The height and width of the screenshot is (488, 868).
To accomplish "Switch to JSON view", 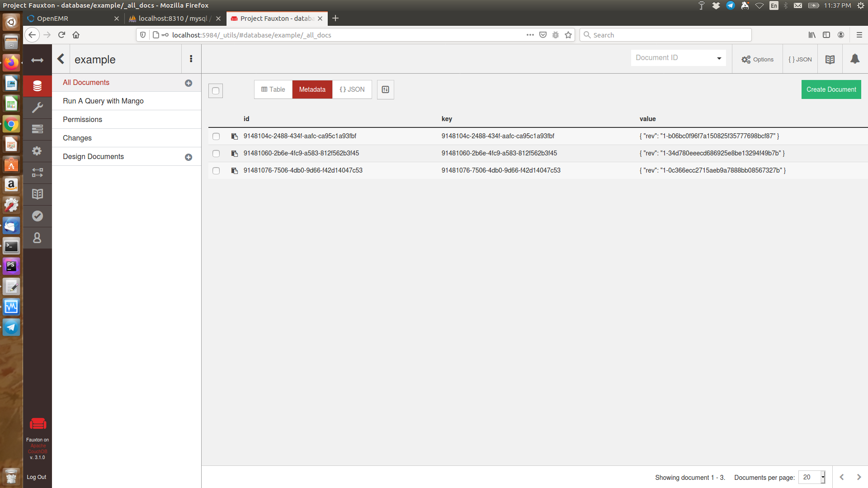I will click(x=352, y=89).
